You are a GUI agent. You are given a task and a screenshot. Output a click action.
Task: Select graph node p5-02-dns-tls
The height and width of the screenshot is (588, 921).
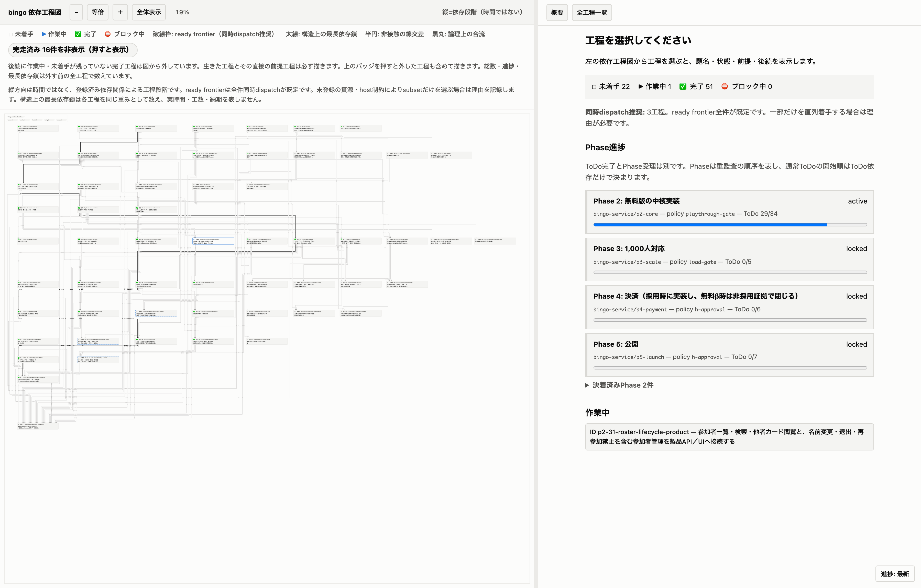click(x=213, y=187)
